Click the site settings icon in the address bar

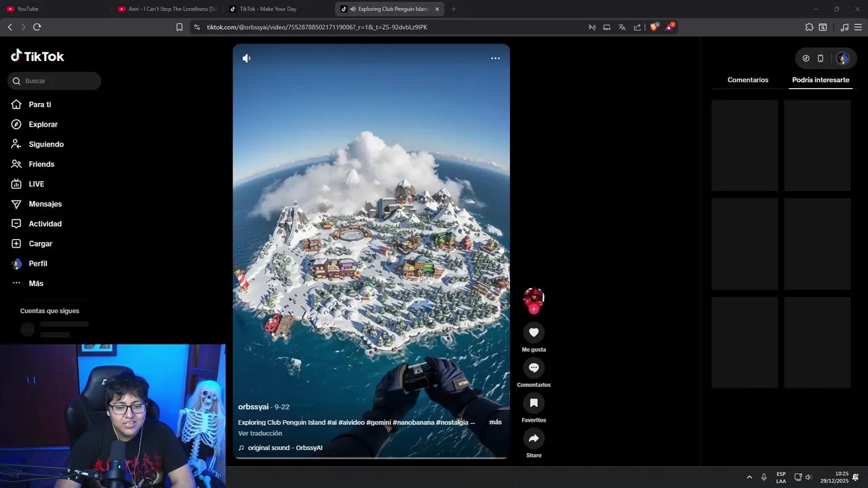[x=197, y=27]
